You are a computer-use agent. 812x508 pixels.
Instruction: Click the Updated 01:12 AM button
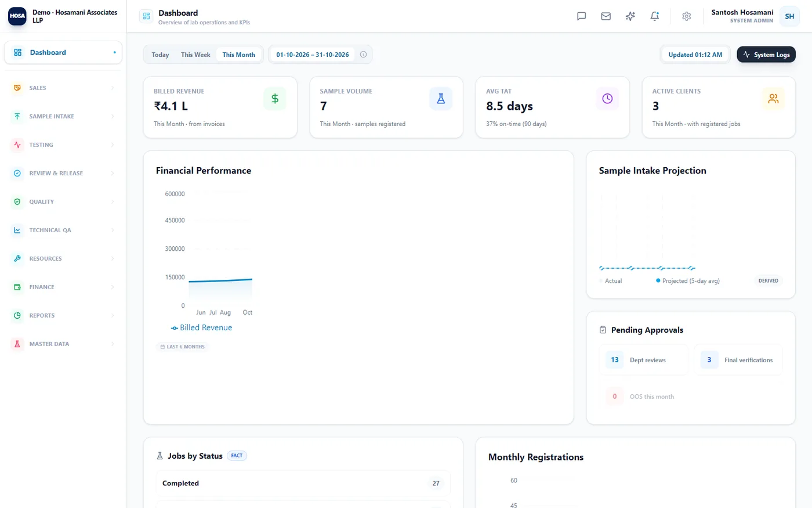pos(695,55)
